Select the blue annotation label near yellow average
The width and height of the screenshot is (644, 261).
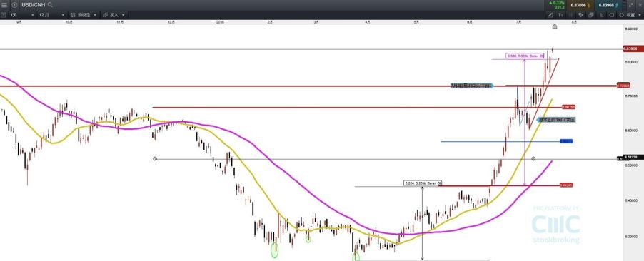(556, 120)
